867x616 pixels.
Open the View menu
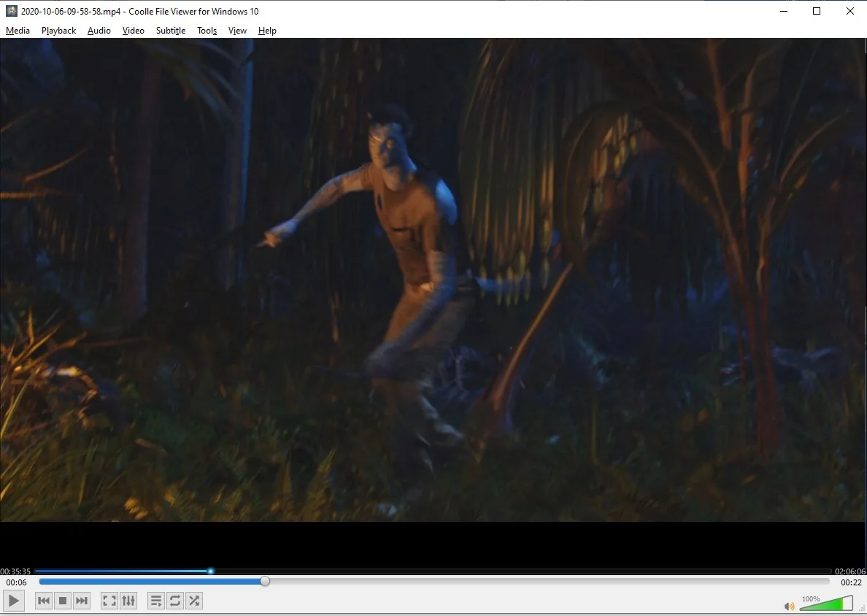[237, 31]
